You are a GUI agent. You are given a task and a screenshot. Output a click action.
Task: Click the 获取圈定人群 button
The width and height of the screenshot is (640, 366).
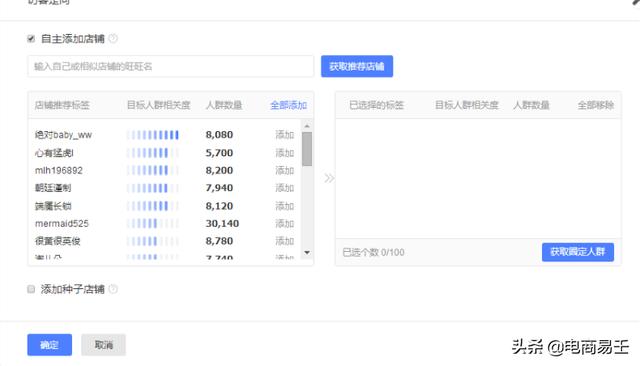578,252
